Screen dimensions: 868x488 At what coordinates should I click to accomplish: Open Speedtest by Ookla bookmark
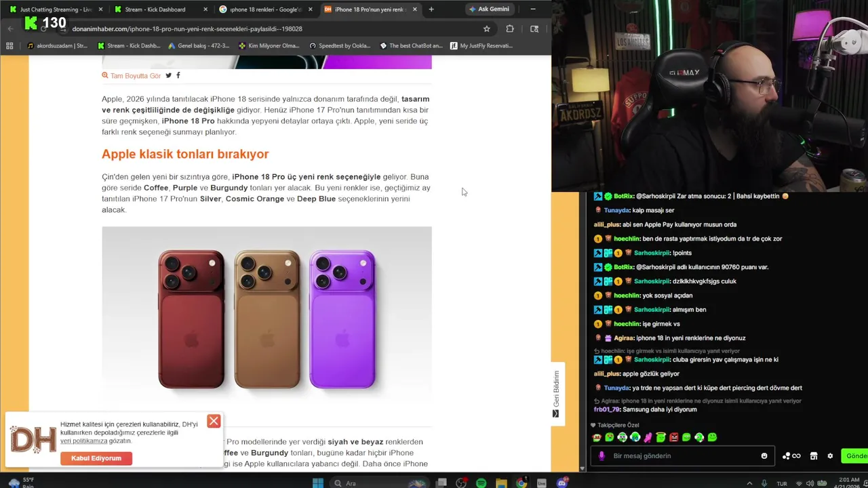coord(340,46)
